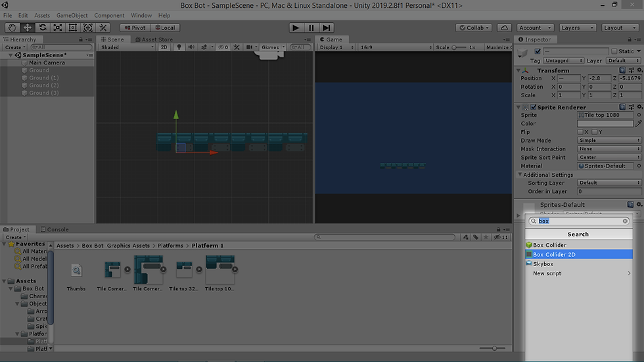Search by type in Project panel
This screenshot has width=644, height=362.
click(x=465, y=237)
